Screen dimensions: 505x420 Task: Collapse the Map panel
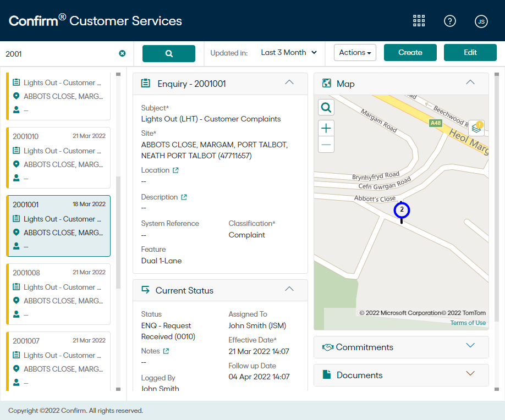(x=470, y=82)
